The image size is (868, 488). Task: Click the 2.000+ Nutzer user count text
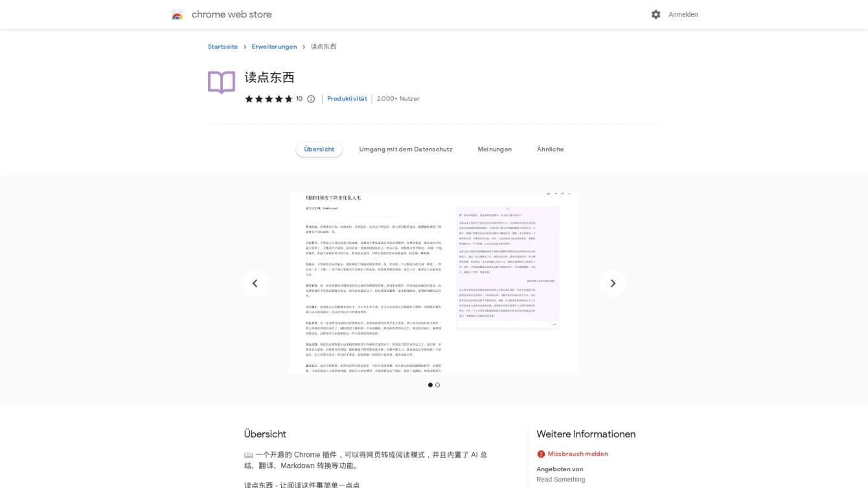click(398, 99)
